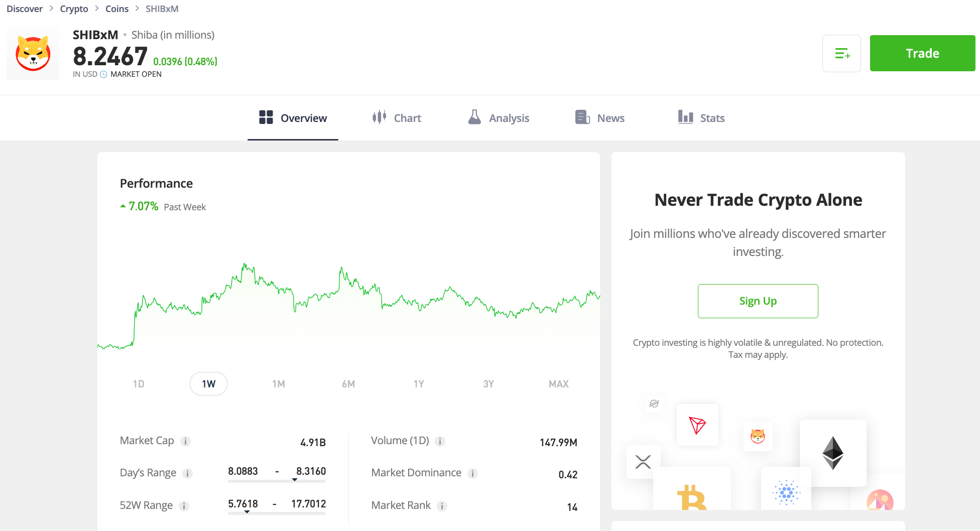Image resolution: width=980 pixels, height=531 pixels.
Task: Go to Discover breadcrumb link
Action: click(25, 9)
